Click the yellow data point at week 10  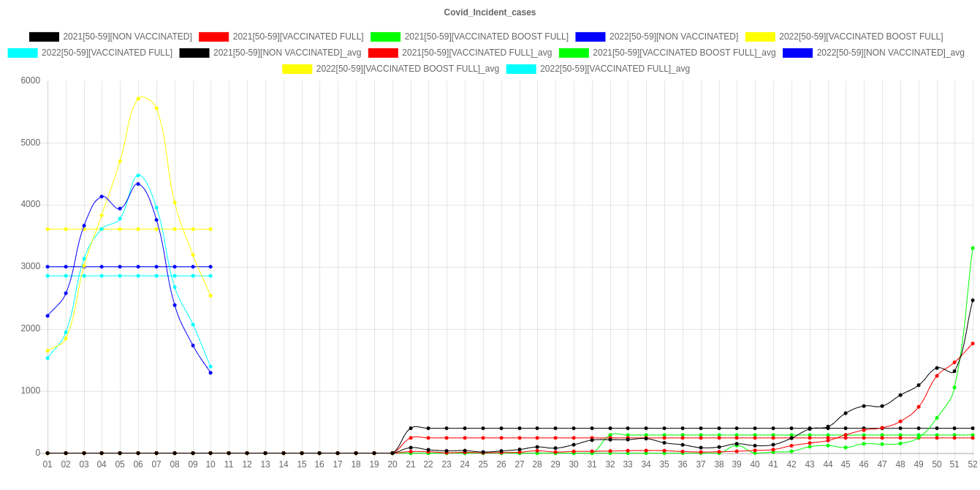coord(210,296)
